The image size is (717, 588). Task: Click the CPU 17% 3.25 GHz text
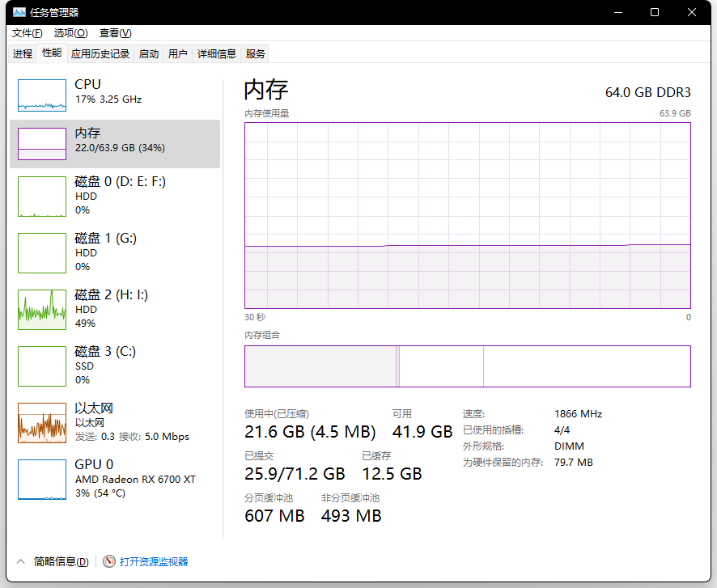[108, 99]
